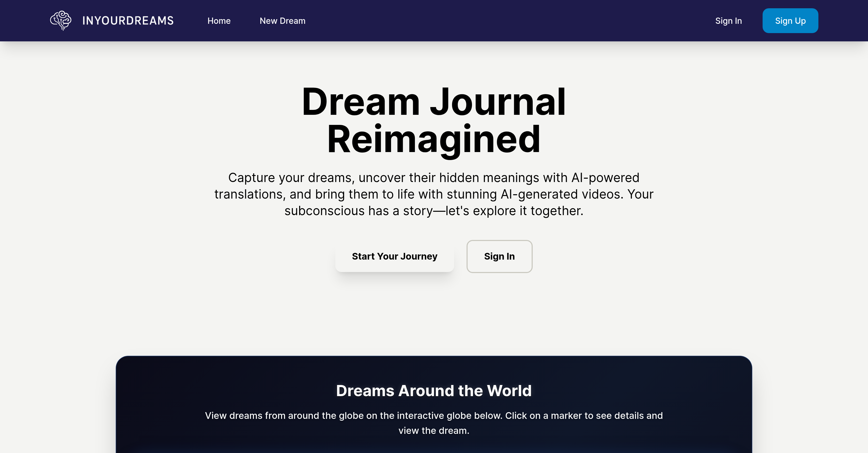Click the Dreams Around the World heading
Image resolution: width=868 pixels, height=453 pixels.
[434, 391]
